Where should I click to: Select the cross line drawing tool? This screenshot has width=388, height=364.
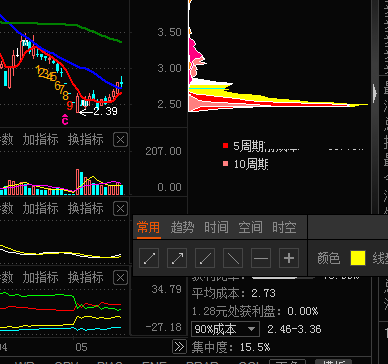click(289, 258)
